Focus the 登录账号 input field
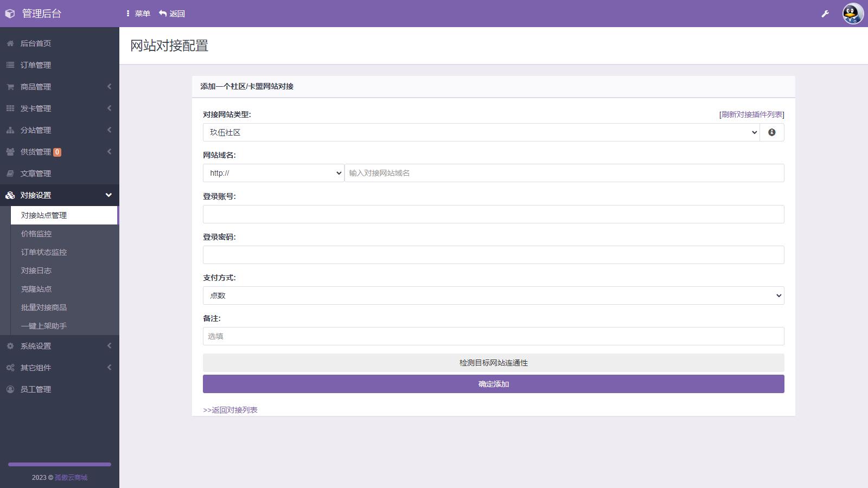This screenshot has width=868, height=488. click(493, 214)
